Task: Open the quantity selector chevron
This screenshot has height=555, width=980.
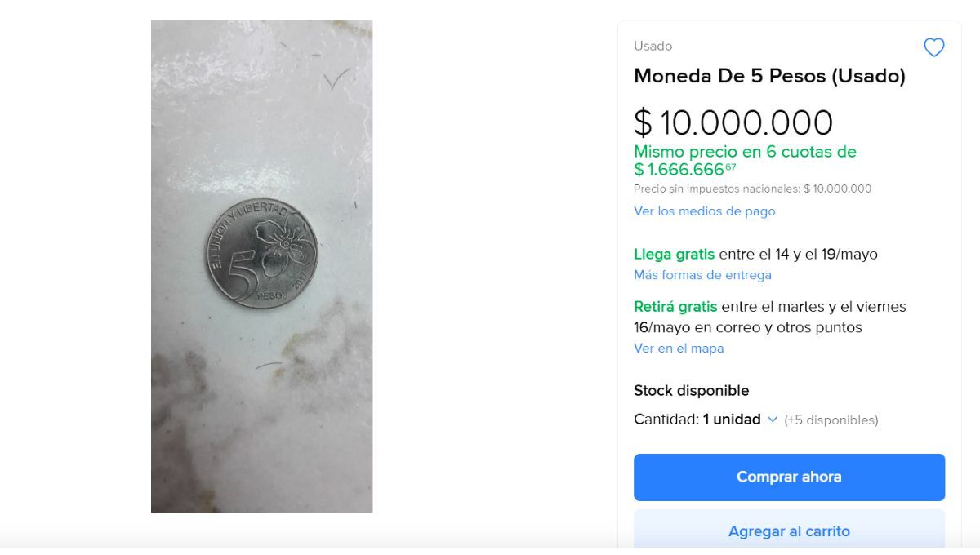Action: pos(772,420)
